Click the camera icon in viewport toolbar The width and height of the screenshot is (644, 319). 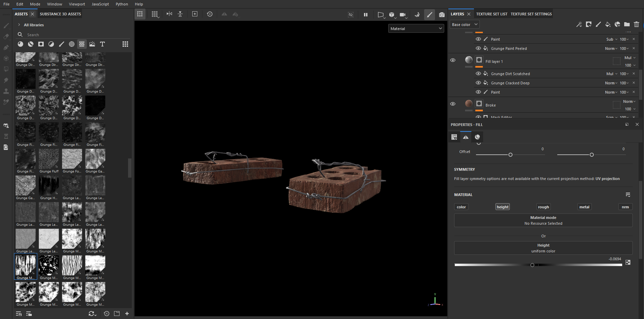click(442, 15)
